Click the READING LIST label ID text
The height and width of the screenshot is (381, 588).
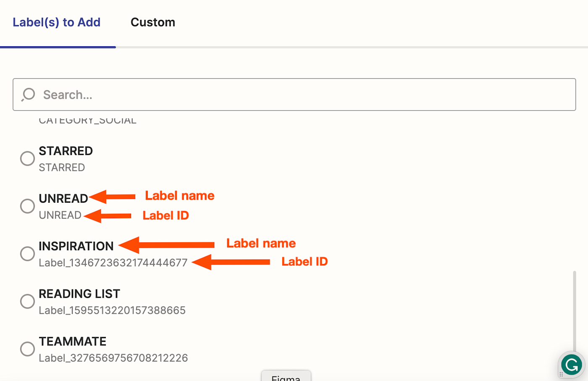pyautogui.click(x=112, y=310)
